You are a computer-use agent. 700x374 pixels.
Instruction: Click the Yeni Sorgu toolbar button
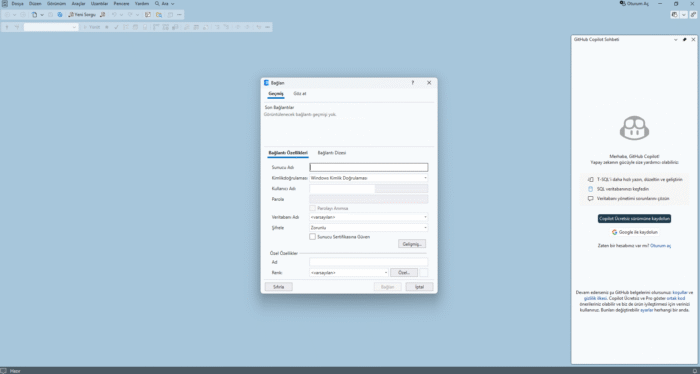coord(82,15)
